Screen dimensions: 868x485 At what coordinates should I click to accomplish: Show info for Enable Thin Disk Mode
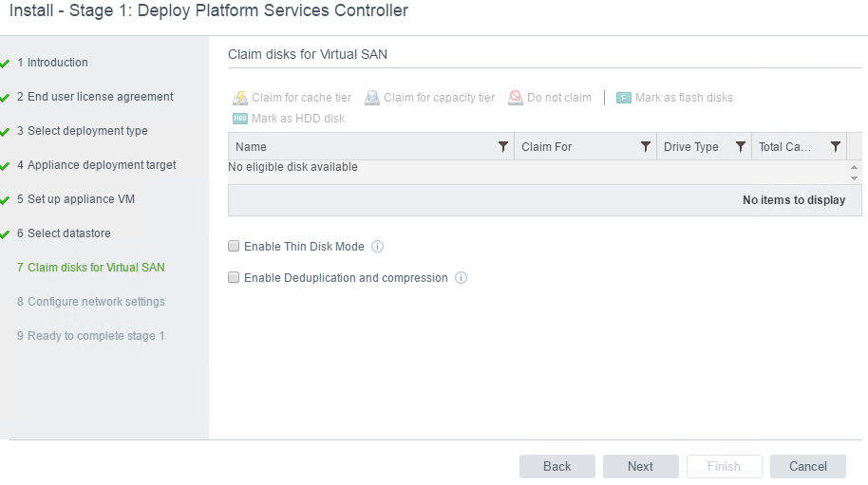[378, 247]
